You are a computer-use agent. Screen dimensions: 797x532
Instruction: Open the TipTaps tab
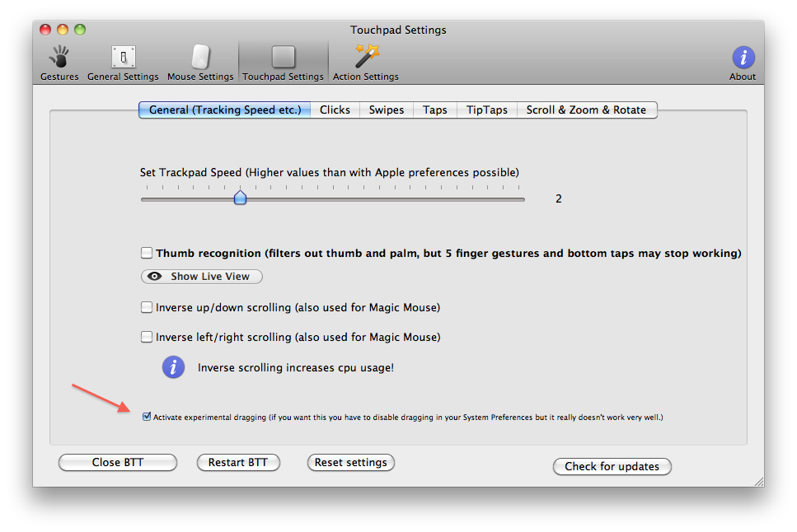click(x=487, y=110)
